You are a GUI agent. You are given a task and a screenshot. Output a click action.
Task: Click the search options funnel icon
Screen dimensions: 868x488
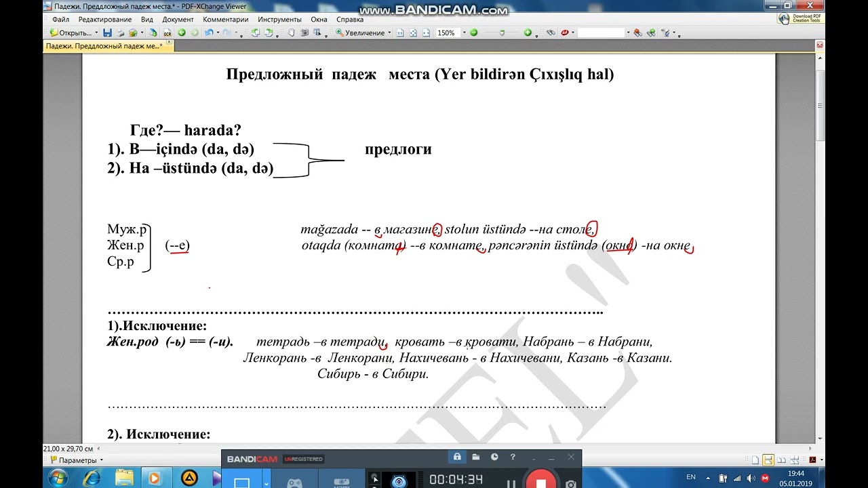(x=665, y=33)
